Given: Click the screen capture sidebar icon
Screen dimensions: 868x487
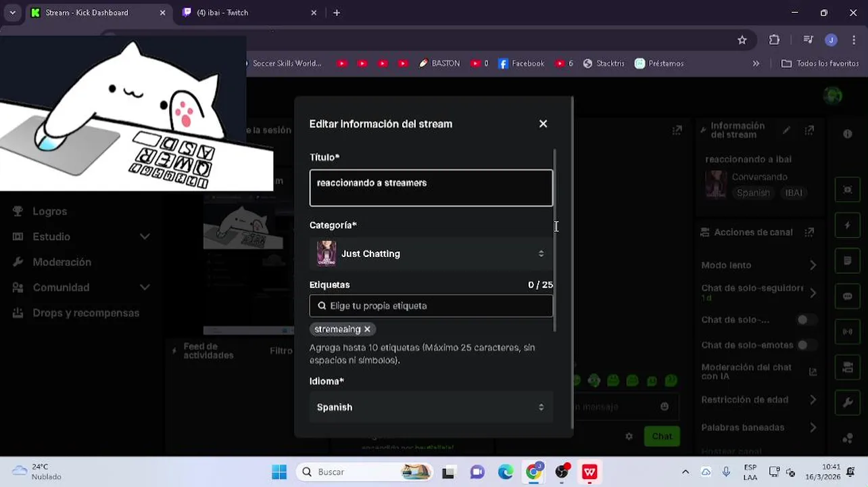Looking at the screenshot, I should pos(848,189).
